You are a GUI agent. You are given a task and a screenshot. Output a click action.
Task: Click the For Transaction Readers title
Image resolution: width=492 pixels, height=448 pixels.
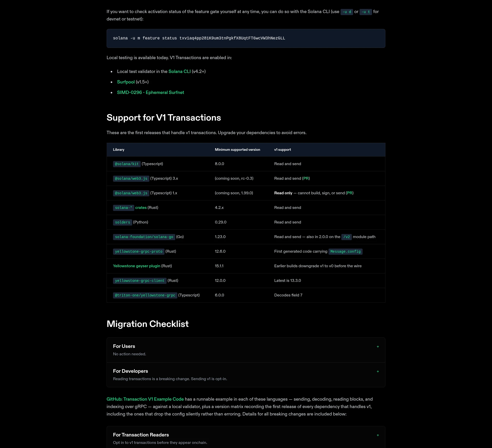141,435
